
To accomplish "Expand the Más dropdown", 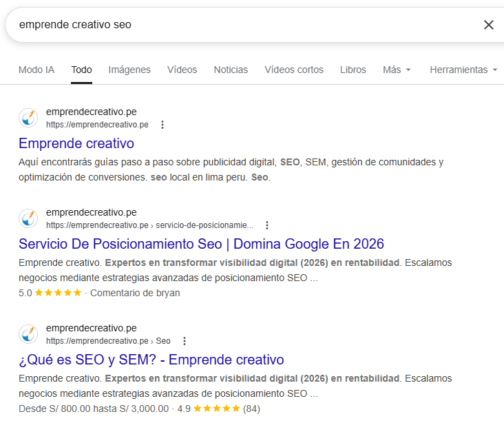I will coord(397,70).
